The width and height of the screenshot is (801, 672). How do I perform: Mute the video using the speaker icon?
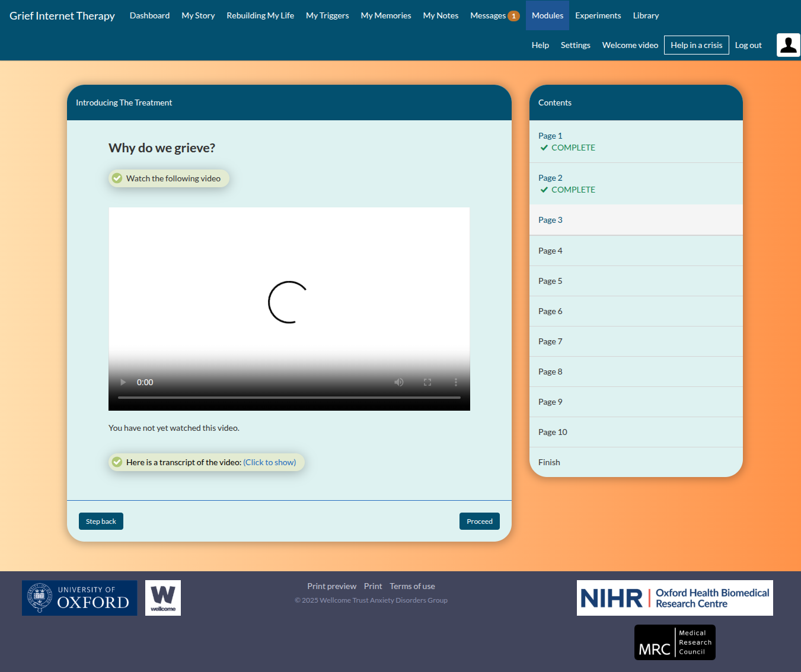(399, 382)
